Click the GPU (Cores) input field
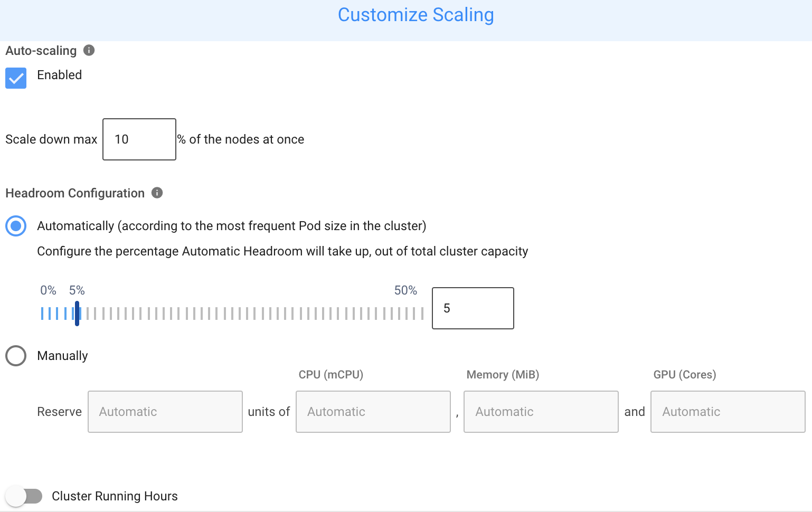 728,412
